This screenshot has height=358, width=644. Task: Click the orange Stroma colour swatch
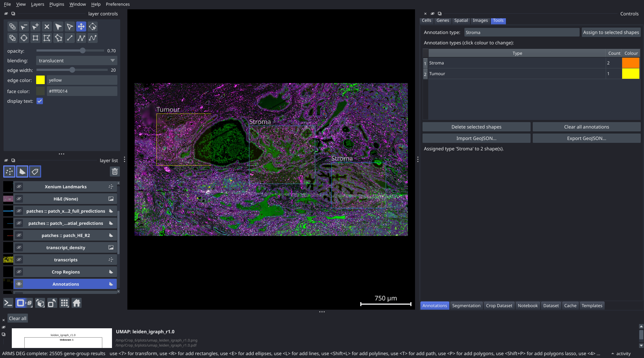tap(630, 63)
